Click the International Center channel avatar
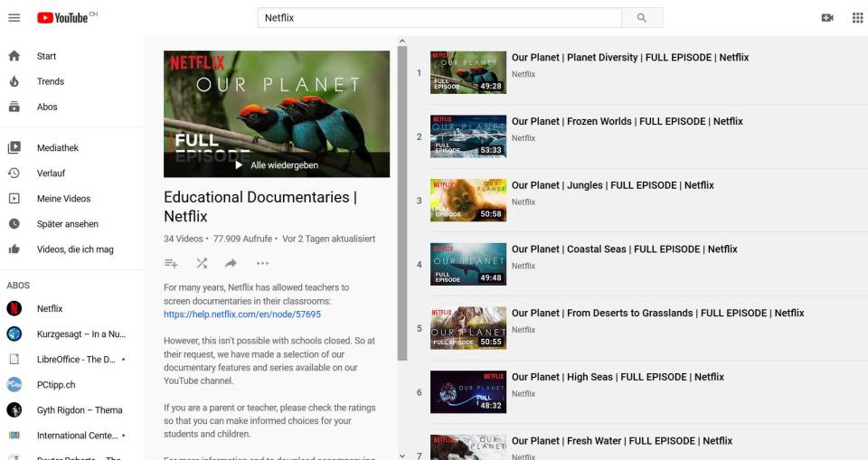 coord(14,436)
